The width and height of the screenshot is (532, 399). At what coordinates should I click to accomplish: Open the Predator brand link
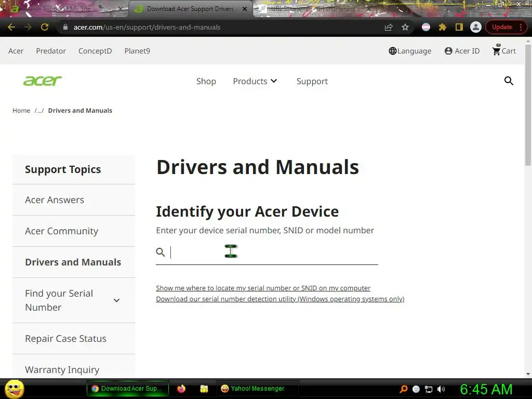(51, 51)
